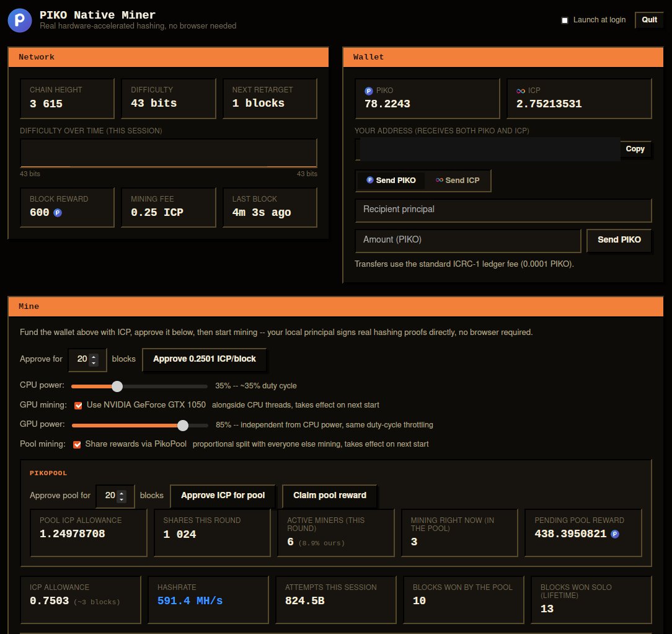Decrement Approve pool for blocks stepper
This screenshot has width=672, height=634.
click(122, 499)
